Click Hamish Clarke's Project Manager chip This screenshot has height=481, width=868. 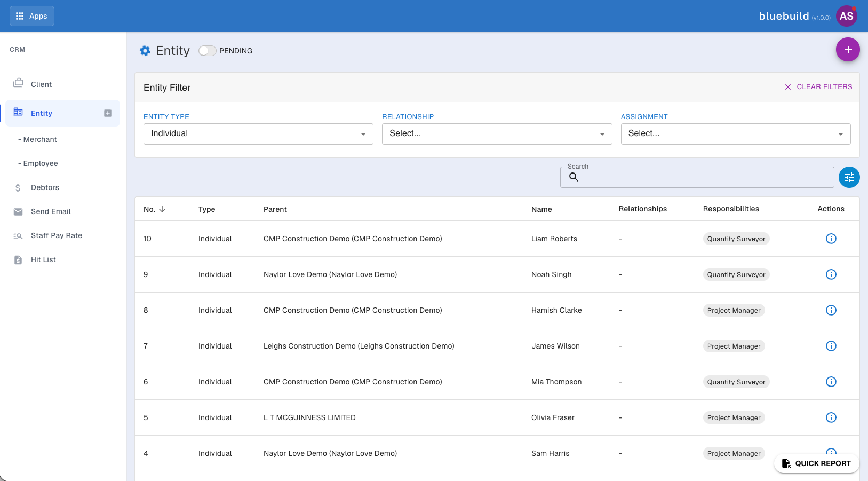coord(734,310)
